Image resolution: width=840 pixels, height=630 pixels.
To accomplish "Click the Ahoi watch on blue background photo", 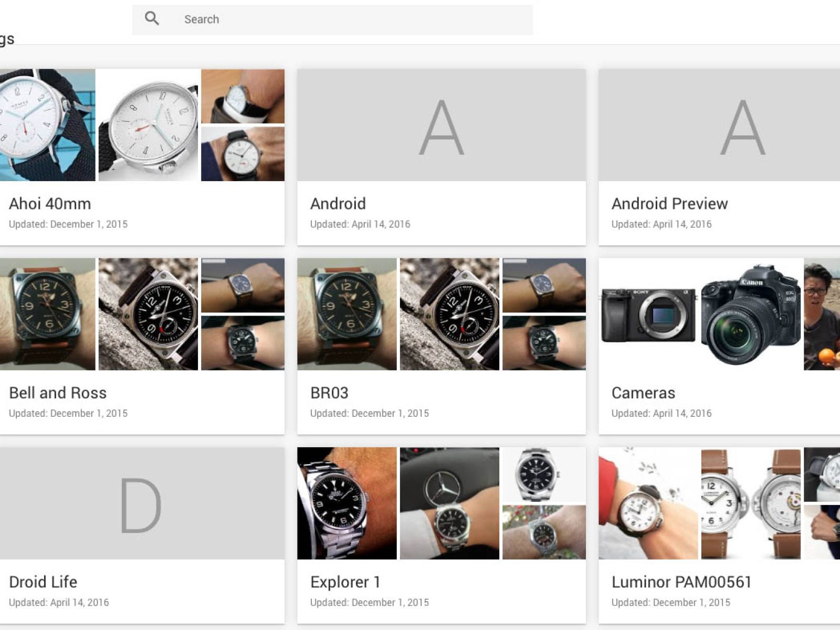I will pos(47,125).
